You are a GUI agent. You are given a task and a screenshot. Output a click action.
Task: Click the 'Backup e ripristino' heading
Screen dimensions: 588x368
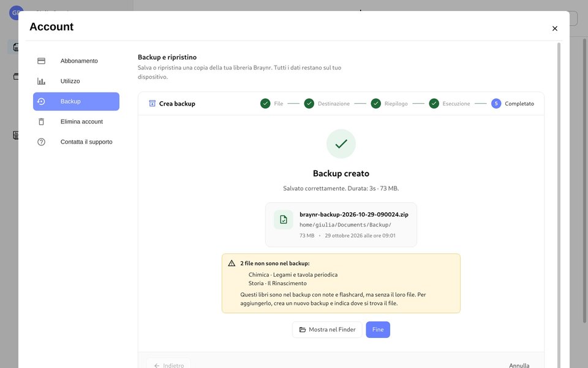coord(167,57)
